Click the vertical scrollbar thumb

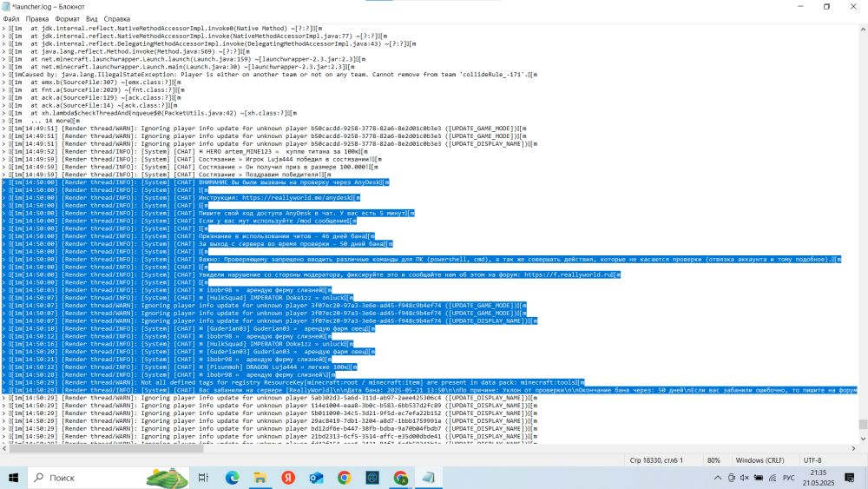pos(863,424)
